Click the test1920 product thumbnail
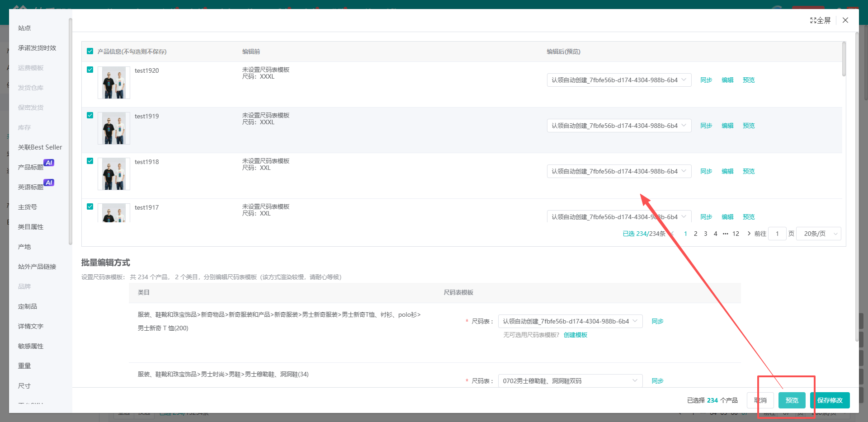This screenshot has height=422, width=868. (114, 83)
